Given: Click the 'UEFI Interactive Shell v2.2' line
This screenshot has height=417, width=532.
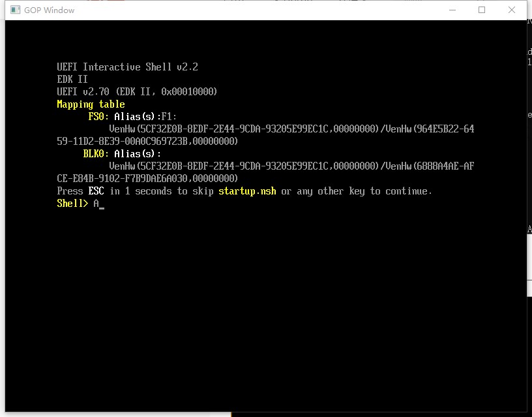Looking at the screenshot, I should click(128, 67).
